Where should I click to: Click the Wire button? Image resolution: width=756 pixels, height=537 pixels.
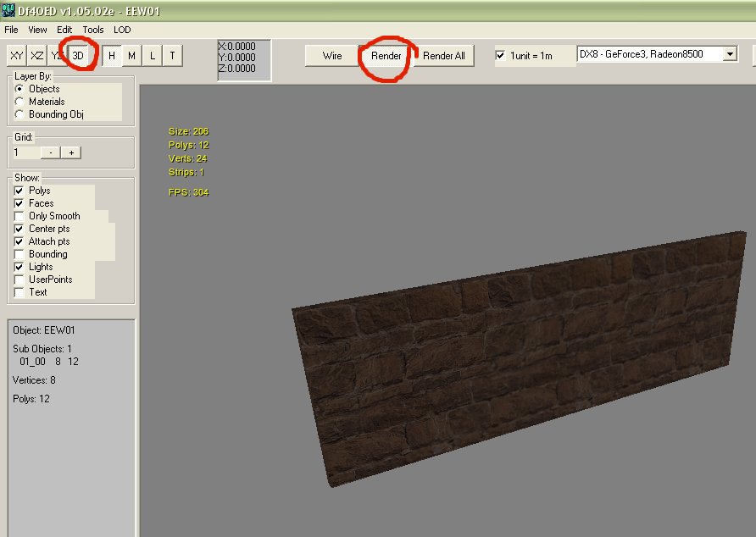pos(332,56)
